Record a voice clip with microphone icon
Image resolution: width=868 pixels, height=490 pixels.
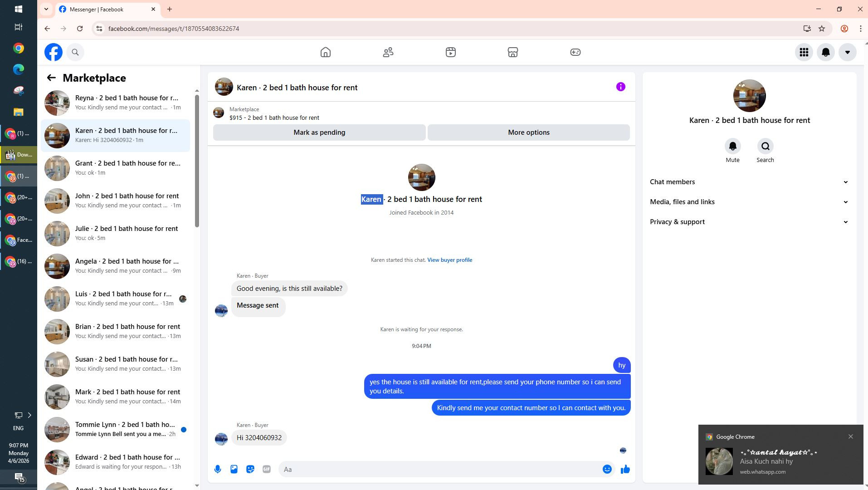coord(218,469)
